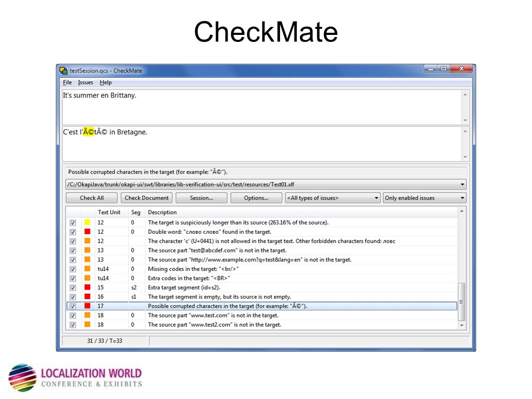Viewport: 532px width, 399px height.
Task: Open the Options... button
Action: pos(256,198)
